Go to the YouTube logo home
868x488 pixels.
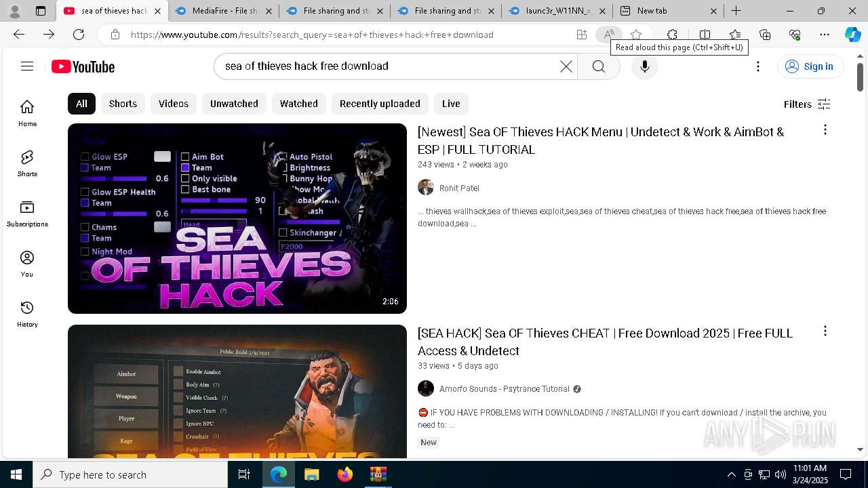click(83, 66)
